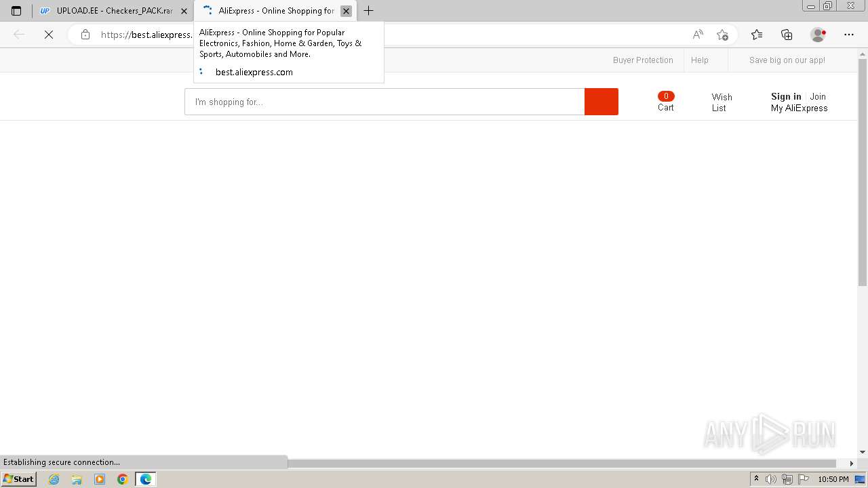Launch Internet Explorer from taskbar
This screenshot has width=868, height=488.
54,479
